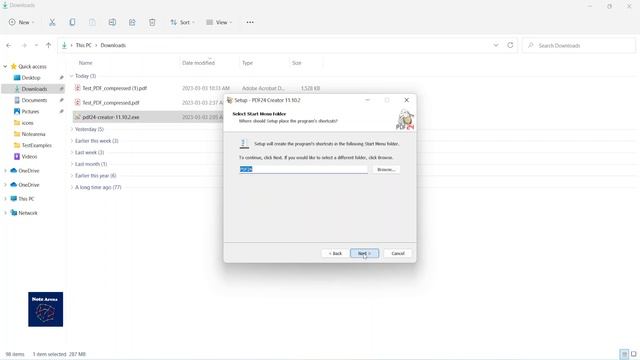Image resolution: width=640 pixels, height=360 pixels.
Task: Expand the Network tree node
Action: pos(5,213)
